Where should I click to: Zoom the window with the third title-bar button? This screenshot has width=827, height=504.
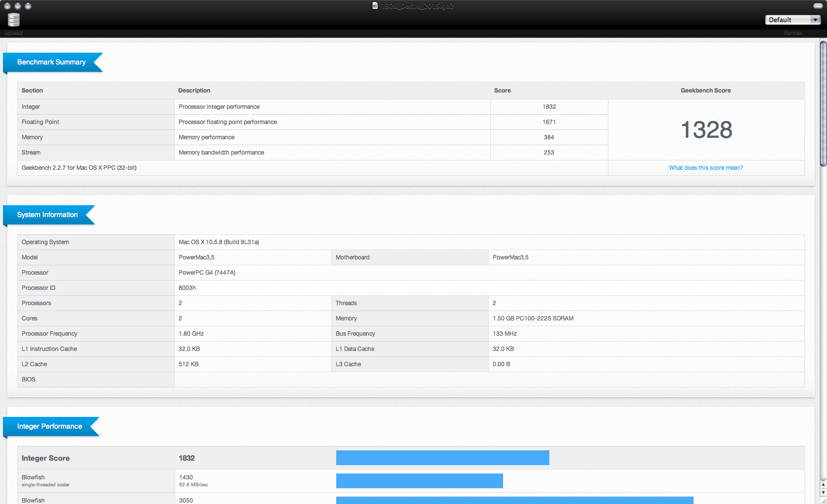tap(28, 6)
